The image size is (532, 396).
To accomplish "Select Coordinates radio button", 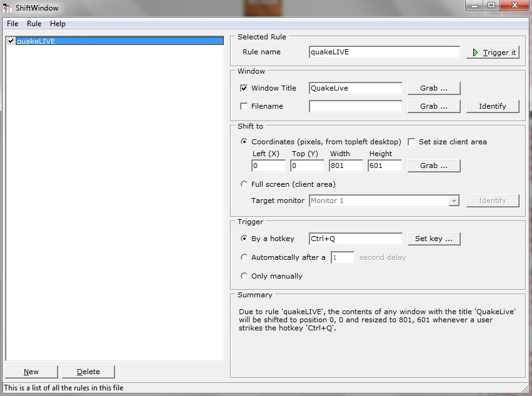I will coord(244,142).
